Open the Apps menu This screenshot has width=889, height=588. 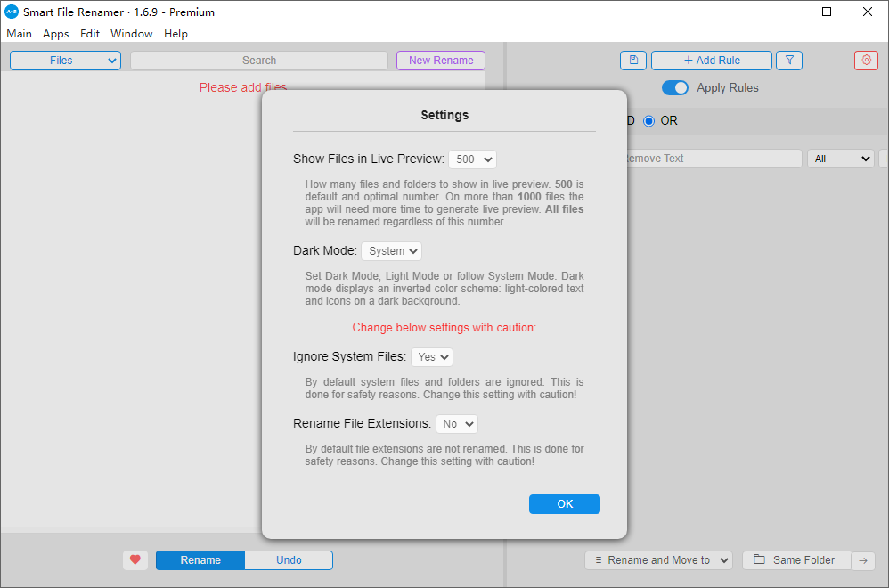coord(55,34)
